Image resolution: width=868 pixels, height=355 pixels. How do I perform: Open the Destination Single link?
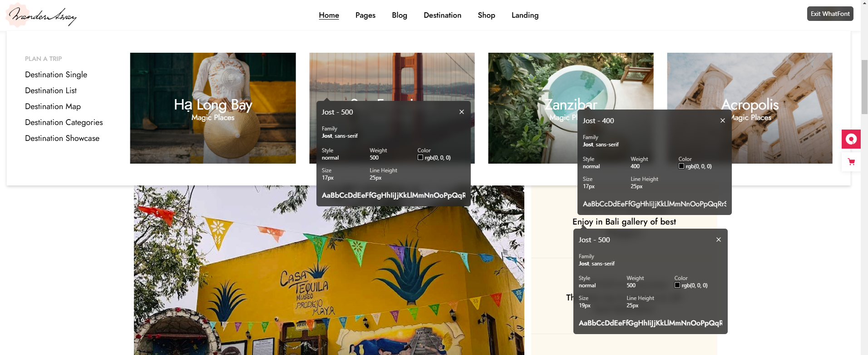(56, 75)
